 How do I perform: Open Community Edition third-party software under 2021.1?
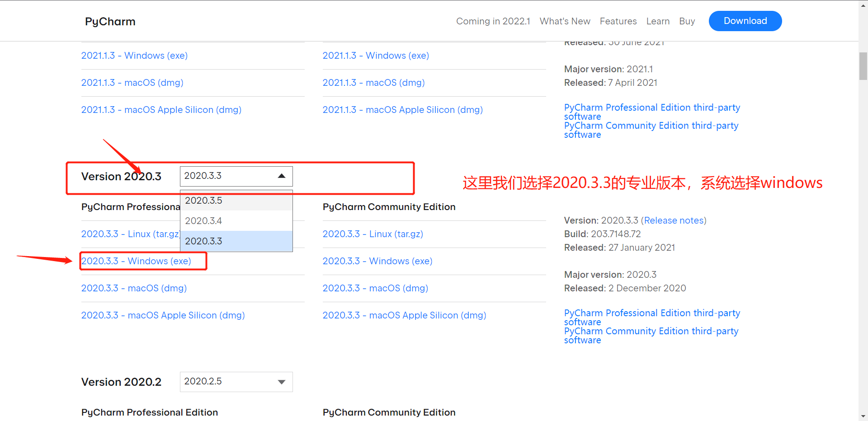point(651,130)
